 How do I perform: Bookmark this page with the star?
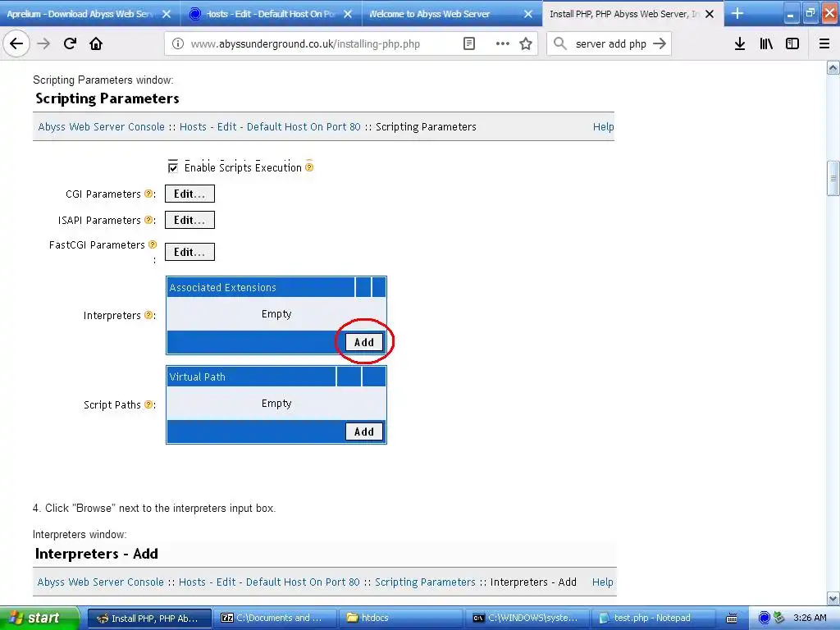(x=526, y=44)
